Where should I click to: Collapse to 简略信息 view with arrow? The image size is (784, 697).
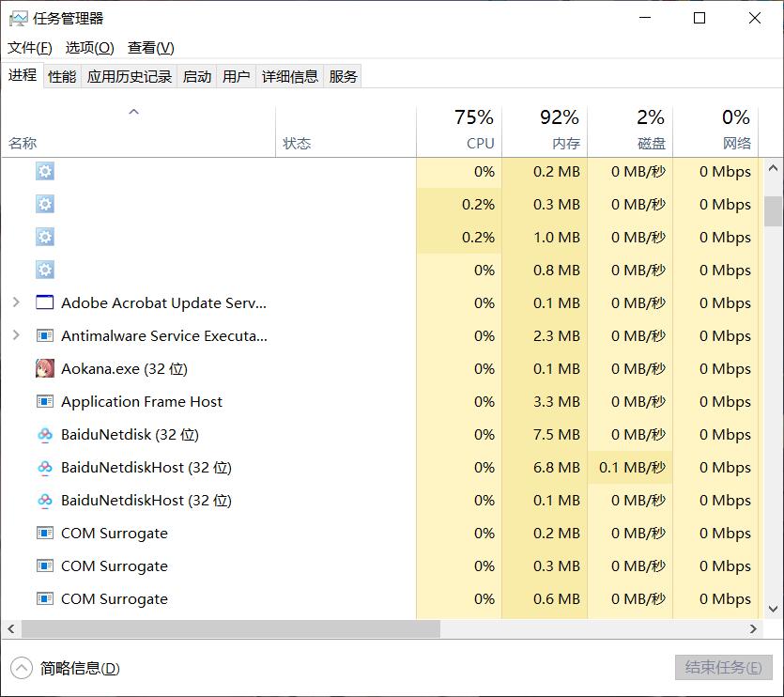coord(21,668)
